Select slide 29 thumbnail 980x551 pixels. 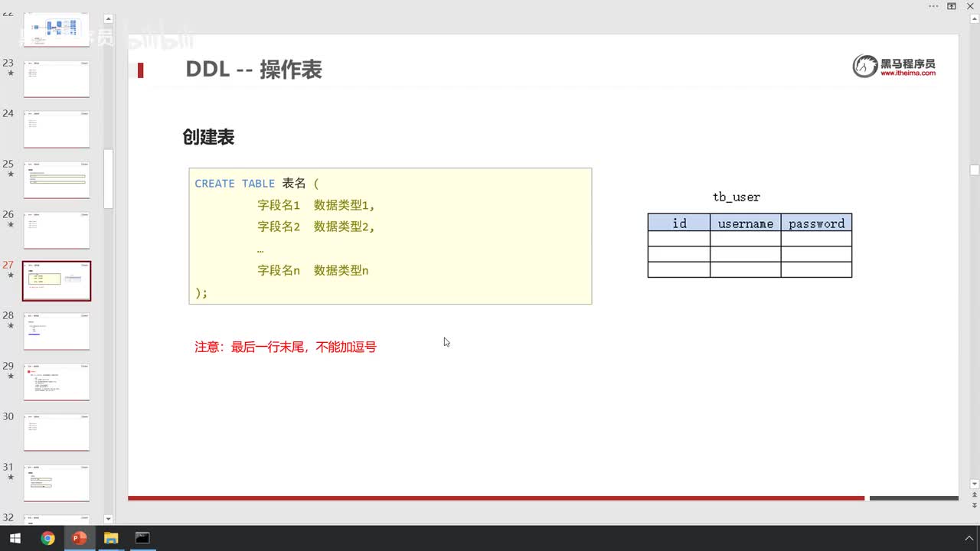(57, 382)
